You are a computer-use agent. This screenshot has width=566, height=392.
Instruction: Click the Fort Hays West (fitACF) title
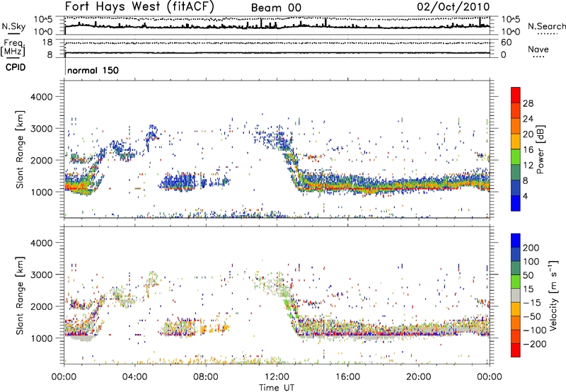point(139,6)
